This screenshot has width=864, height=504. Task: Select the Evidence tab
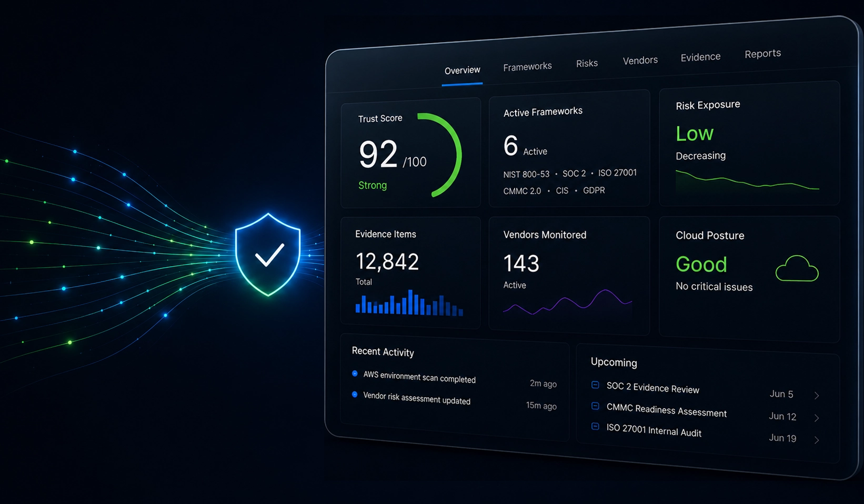click(700, 57)
